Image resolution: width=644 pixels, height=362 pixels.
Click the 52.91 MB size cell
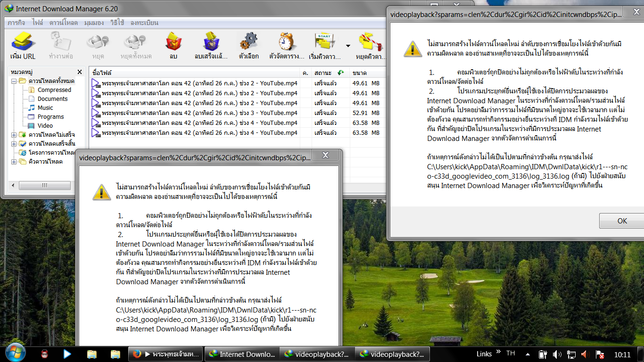pyautogui.click(x=366, y=113)
